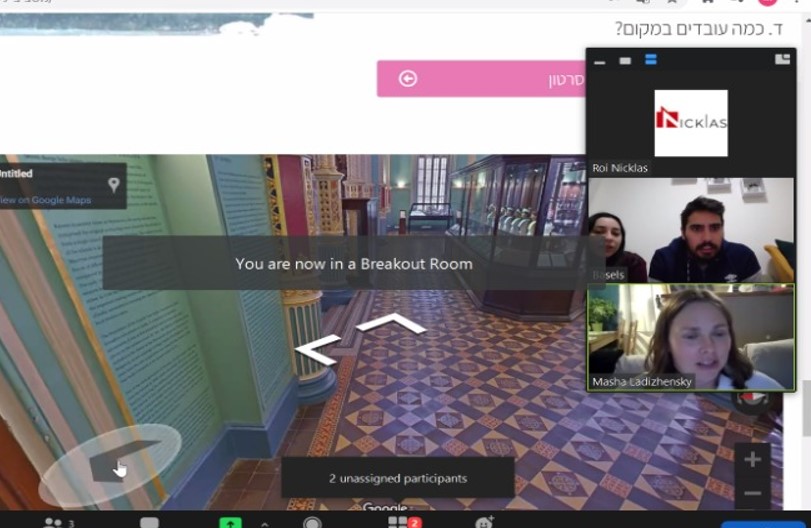The image size is (811, 528).
Task: Click the 2 unassigned participants notification
Action: coord(398,478)
